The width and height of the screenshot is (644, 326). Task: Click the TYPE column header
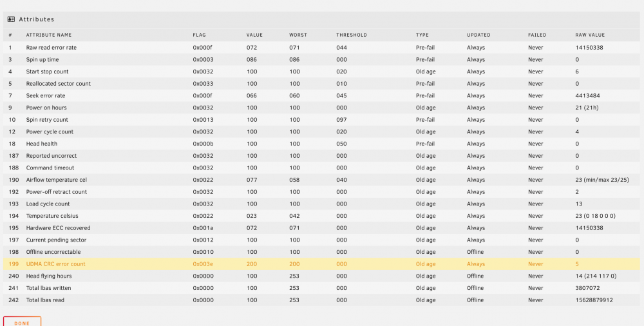click(422, 35)
